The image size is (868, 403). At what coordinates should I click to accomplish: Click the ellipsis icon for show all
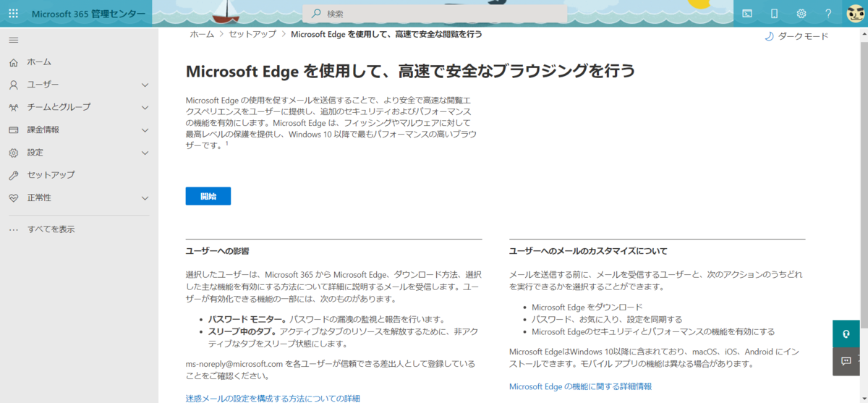(x=13, y=229)
